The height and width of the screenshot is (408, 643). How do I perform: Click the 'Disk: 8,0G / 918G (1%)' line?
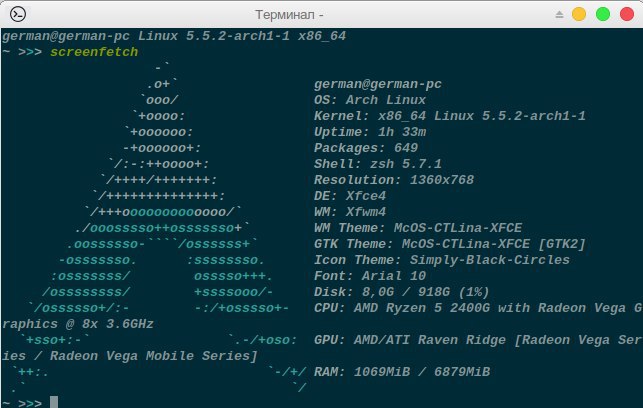(x=402, y=292)
